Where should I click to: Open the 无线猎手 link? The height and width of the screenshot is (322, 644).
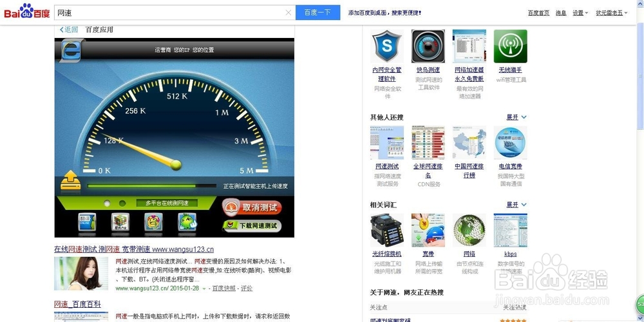[x=510, y=70]
